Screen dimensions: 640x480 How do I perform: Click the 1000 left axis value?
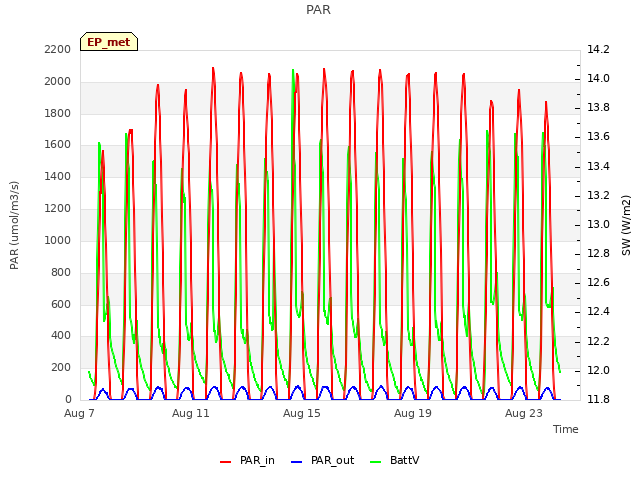[58, 240]
